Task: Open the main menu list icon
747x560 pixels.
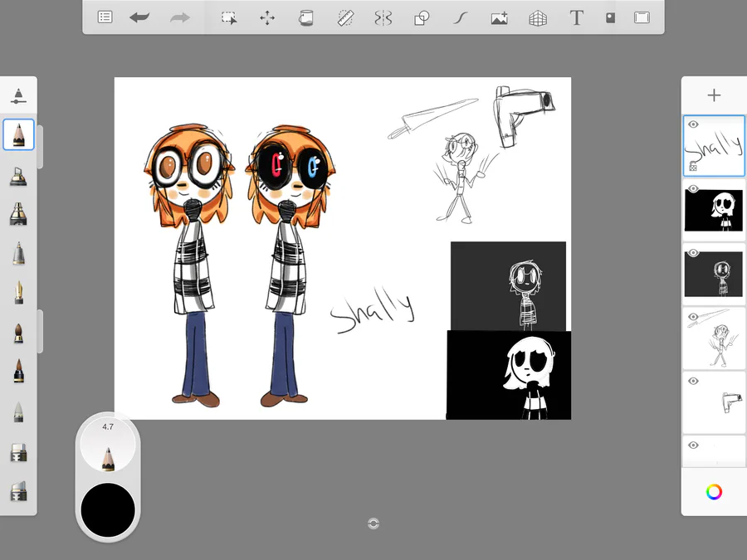Action: pos(105,17)
